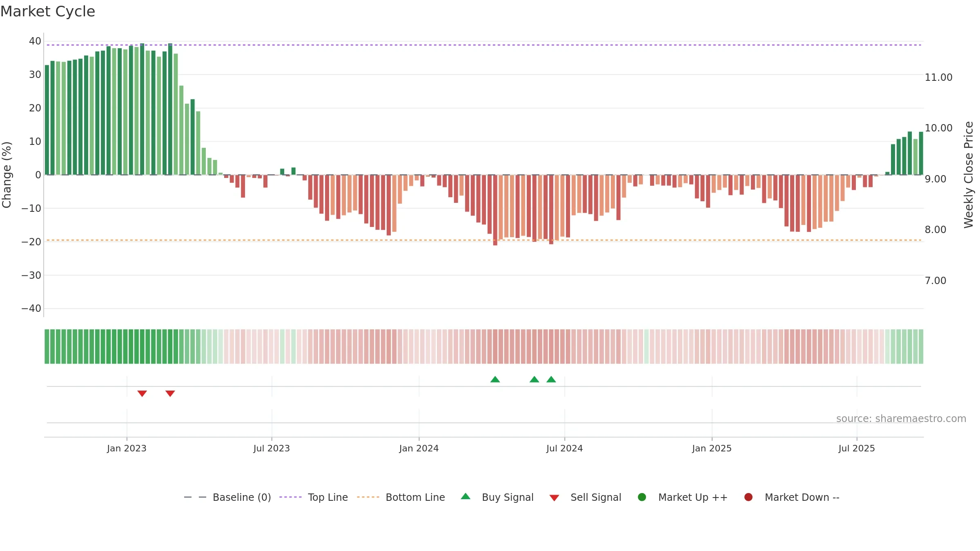Click the first sell signal marker after Jan 2023
The height and width of the screenshot is (551, 980).
coord(142,393)
